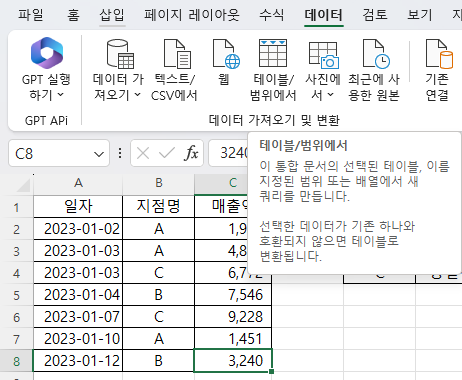This screenshot has height=380, width=462.
Task: Click cell with date 2023-01-07
Action: [78, 317]
